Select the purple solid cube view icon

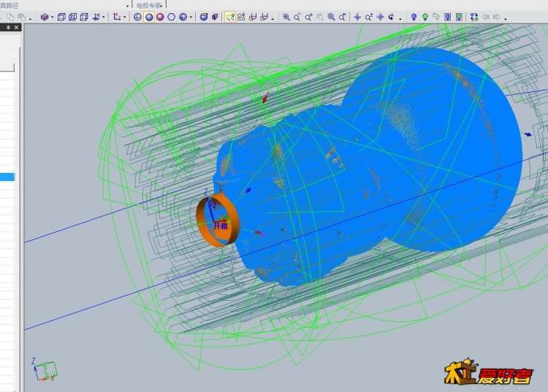tap(45, 17)
